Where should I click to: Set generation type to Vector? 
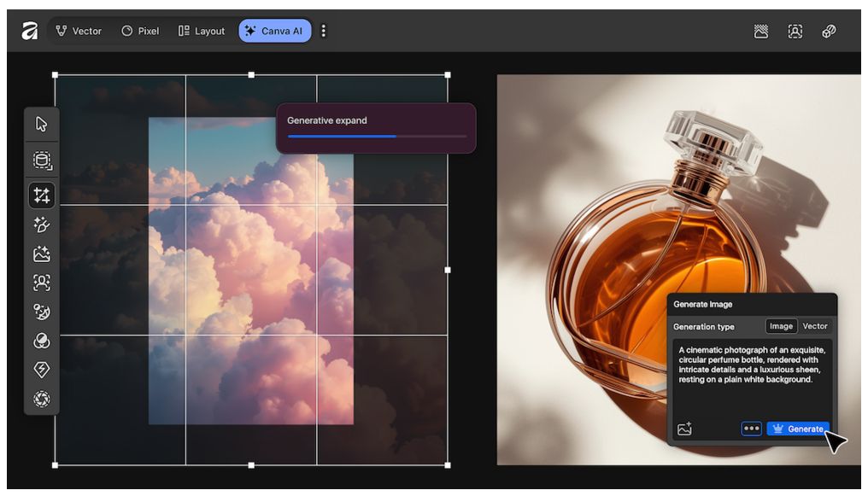pos(815,326)
